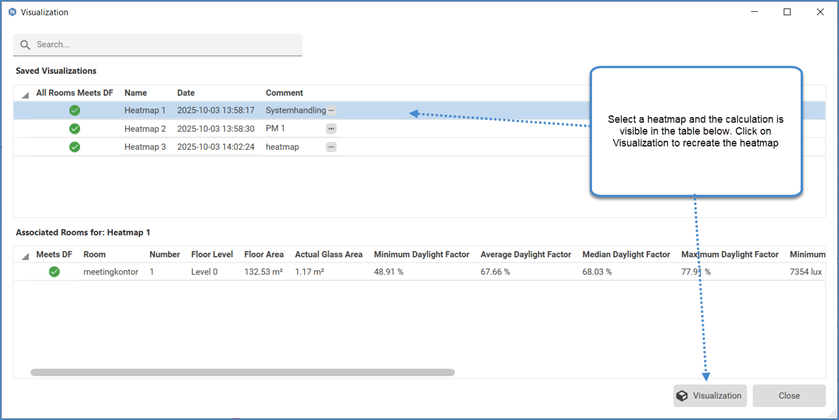Collapse the Saved Visualizations table triangle

[x=25, y=95]
